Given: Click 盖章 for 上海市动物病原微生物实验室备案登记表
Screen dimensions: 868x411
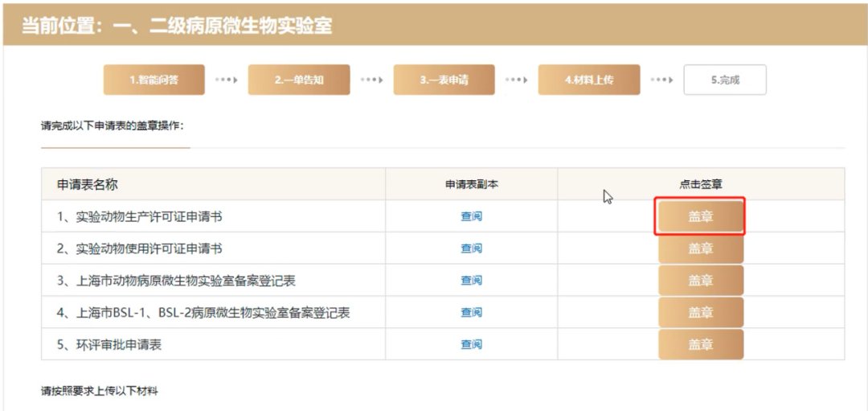Looking at the screenshot, I should [700, 281].
